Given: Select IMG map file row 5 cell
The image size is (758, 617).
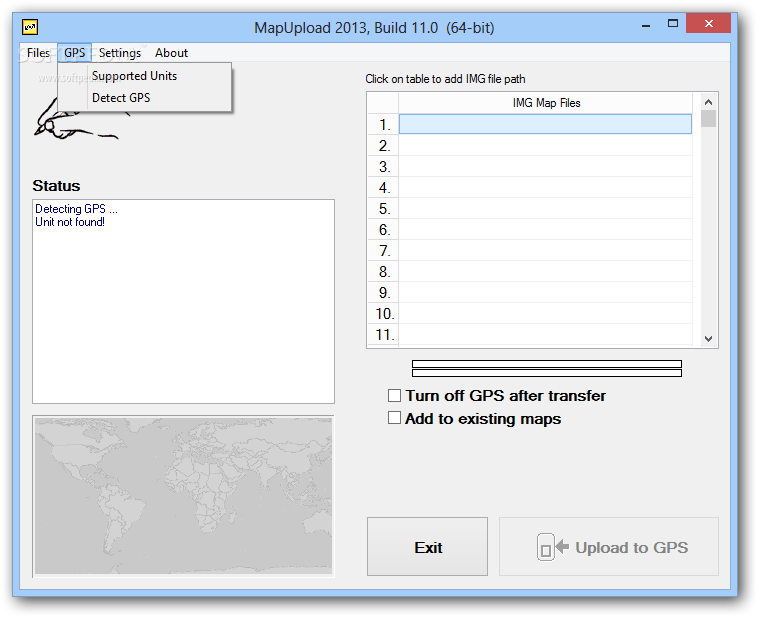Looking at the screenshot, I should click(x=545, y=208).
